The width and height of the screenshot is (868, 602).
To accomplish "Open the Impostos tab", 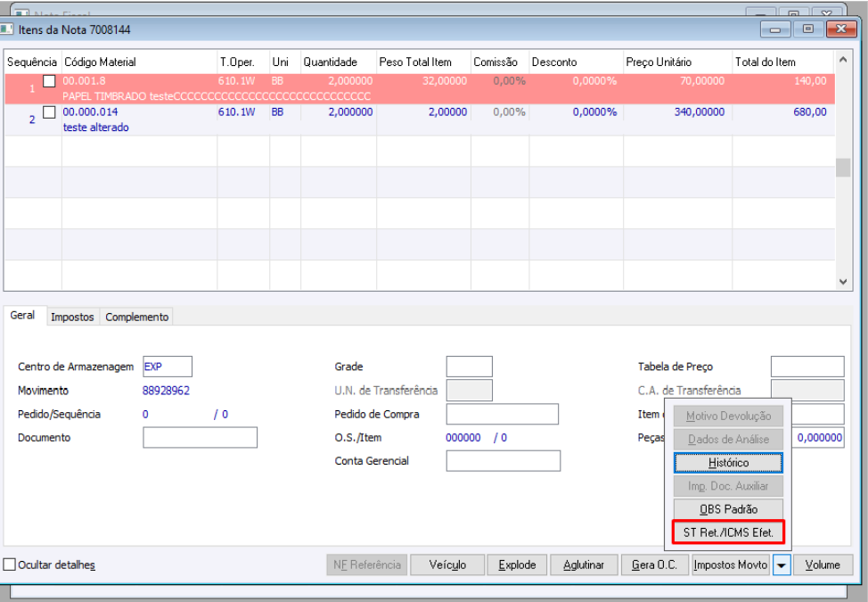I will 72,317.
